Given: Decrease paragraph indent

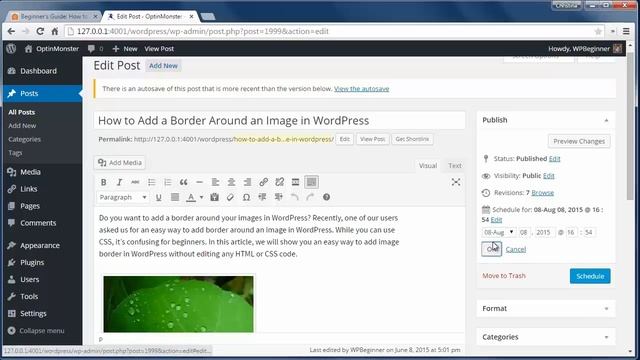Looking at the screenshot, I should (262, 198).
